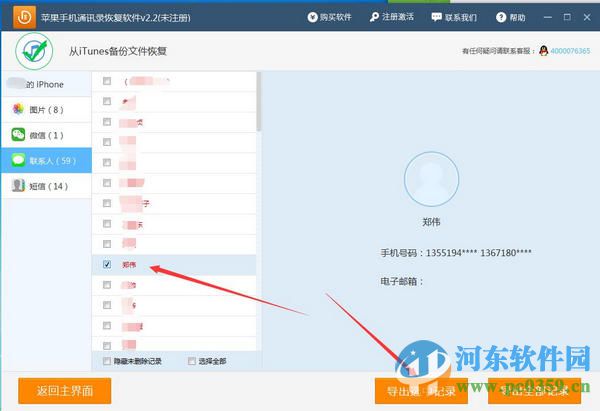Open the 短信 (14) category

point(46,186)
